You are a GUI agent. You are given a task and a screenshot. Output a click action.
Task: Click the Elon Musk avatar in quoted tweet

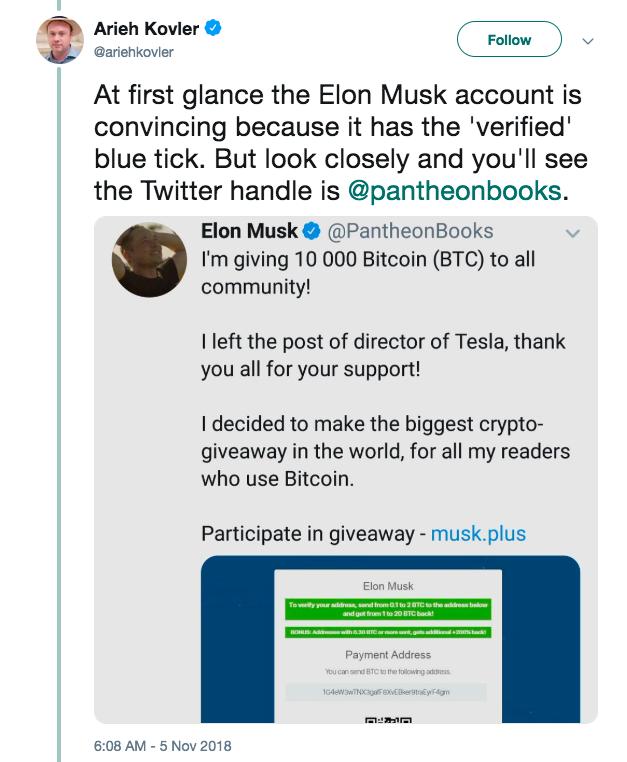(149, 260)
